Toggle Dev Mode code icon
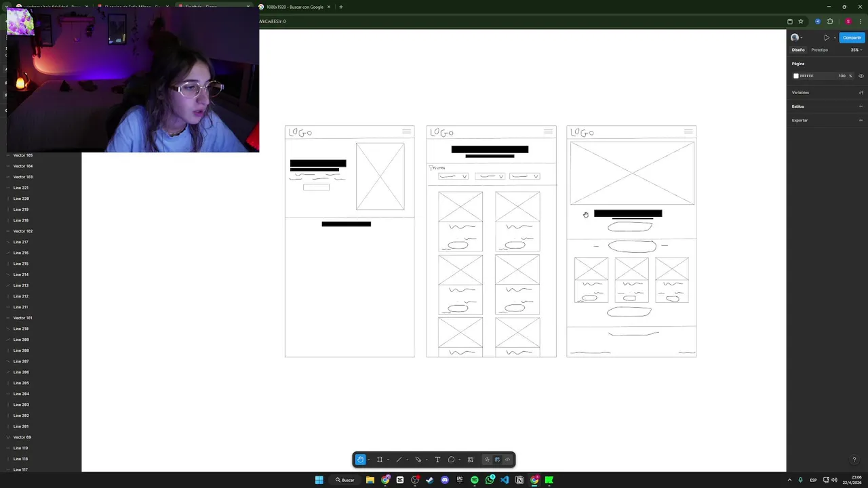 pyautogui.click(x=507, y=460)
